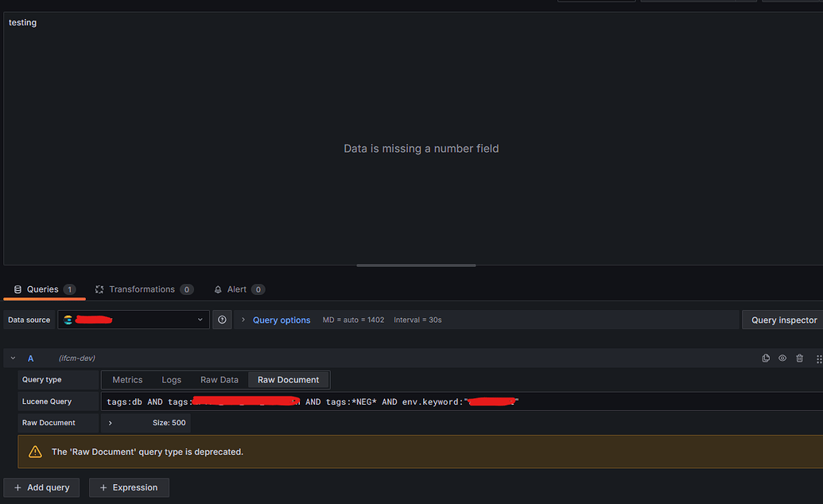
Task: Switch to the Logs query type tab
Action: (171, 379)
